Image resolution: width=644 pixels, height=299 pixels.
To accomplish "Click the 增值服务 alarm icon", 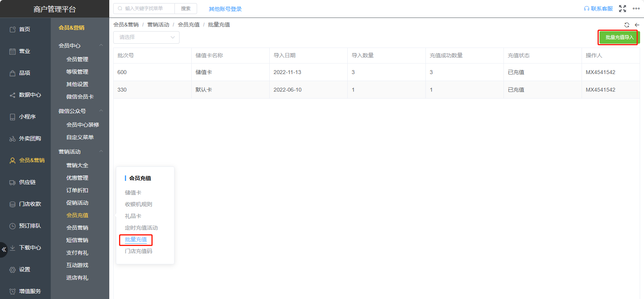I will 12,291.
